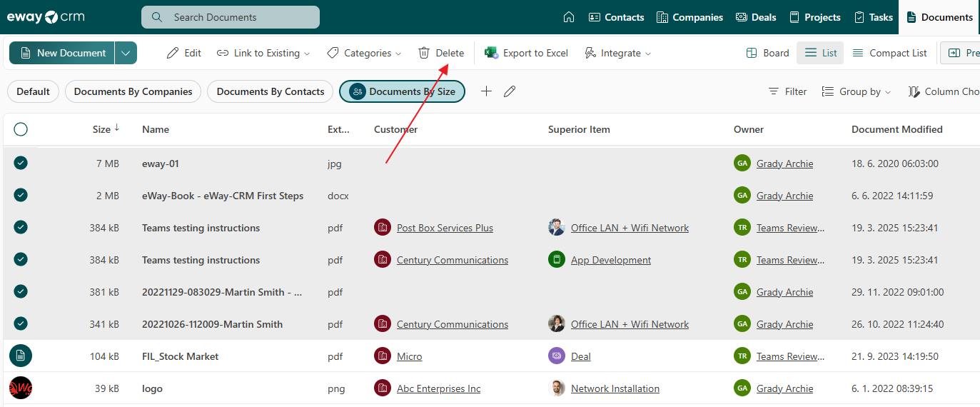
Task: Open the Tasks module
Action: click(874, 17)
